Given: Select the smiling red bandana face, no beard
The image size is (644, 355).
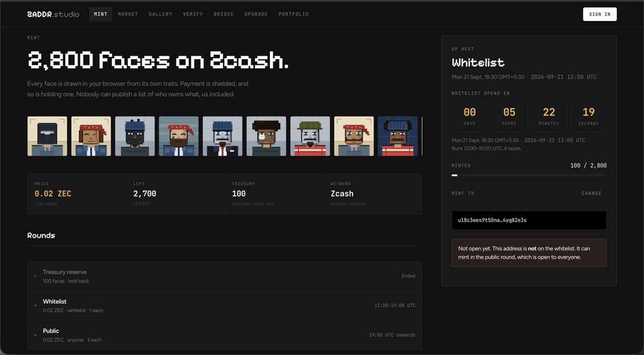Looking at the screenshot, I should pyautogui.click(x=91, y=136).
